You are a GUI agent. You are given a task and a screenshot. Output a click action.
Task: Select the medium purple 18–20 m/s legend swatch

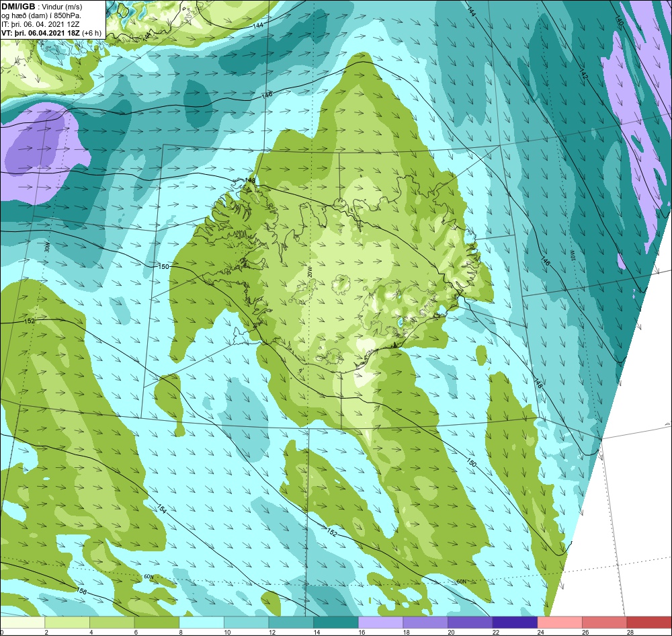425,623
